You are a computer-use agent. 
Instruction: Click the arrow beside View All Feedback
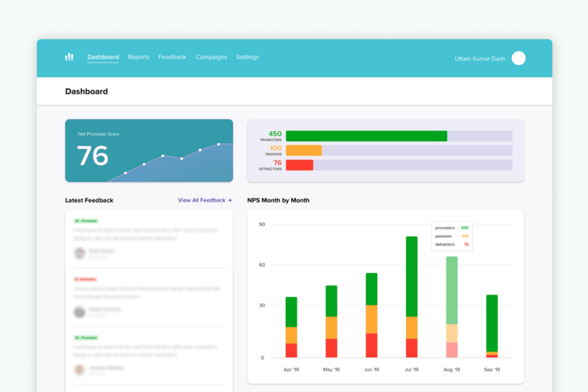(x=230, y=200)
